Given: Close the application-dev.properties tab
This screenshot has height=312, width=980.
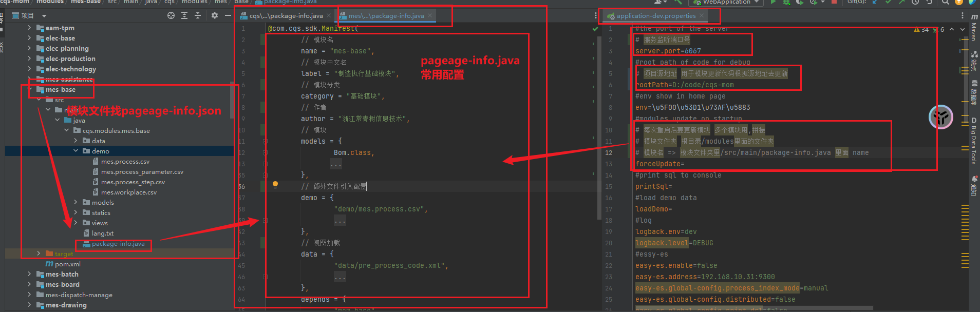Looking at the screenshot, I should [702, 16].
